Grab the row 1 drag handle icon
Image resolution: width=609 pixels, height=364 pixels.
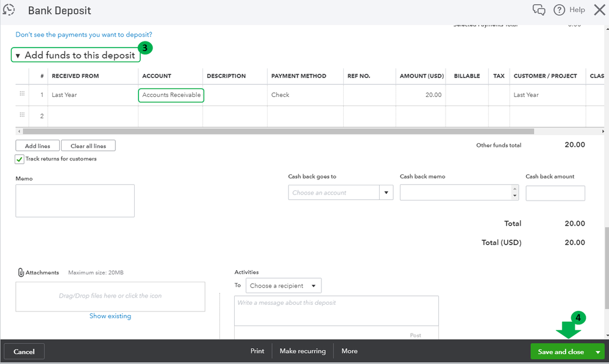(23, 94)
